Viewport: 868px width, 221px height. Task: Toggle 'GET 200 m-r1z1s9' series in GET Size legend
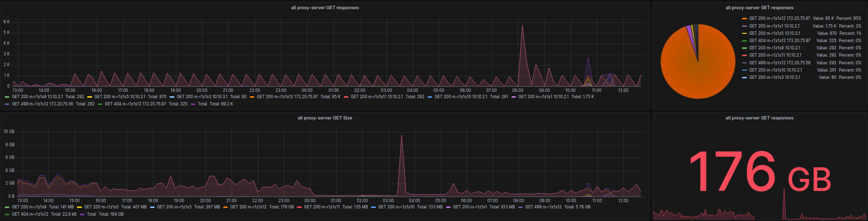[29, 207]
